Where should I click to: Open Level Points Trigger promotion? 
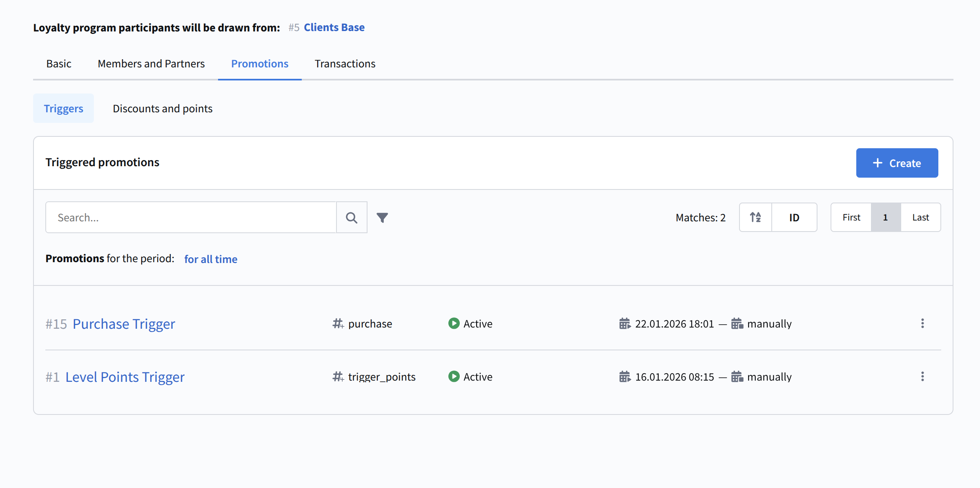125,377
